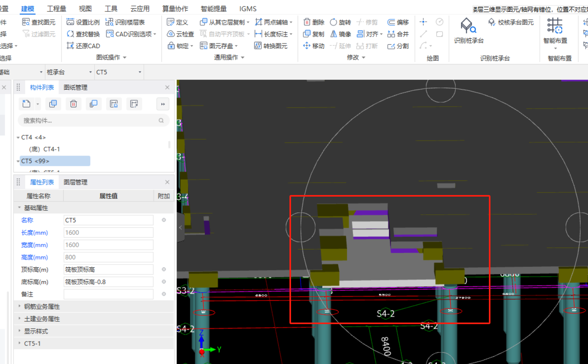Click 查找图元 find element tool
The height and width of the screenshot is (364, 588).
click(x=39, y=22)
